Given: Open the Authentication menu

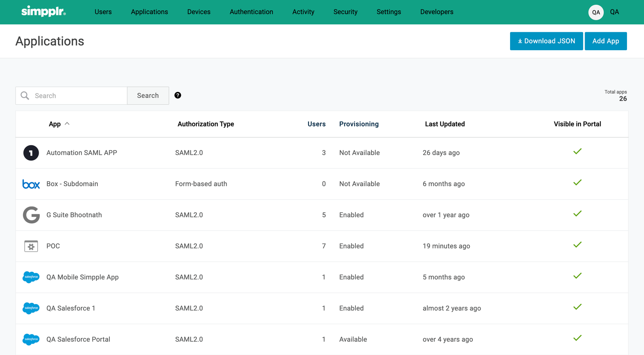Looking at the screenshot, I should click(251, 12).
